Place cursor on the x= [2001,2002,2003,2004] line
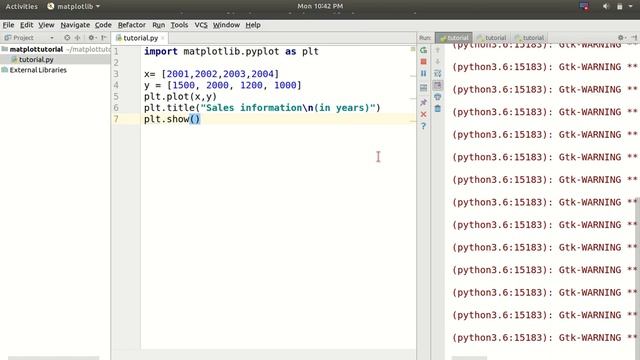Viewport: 640px width, 360px height. [211, 74]
